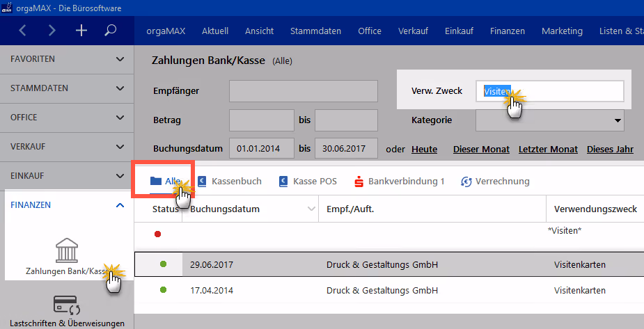Open the Einkauf menu
Image resolution: width=644 pixels, height=329 pixels.
pyautogui.click(x=460, y=31)
